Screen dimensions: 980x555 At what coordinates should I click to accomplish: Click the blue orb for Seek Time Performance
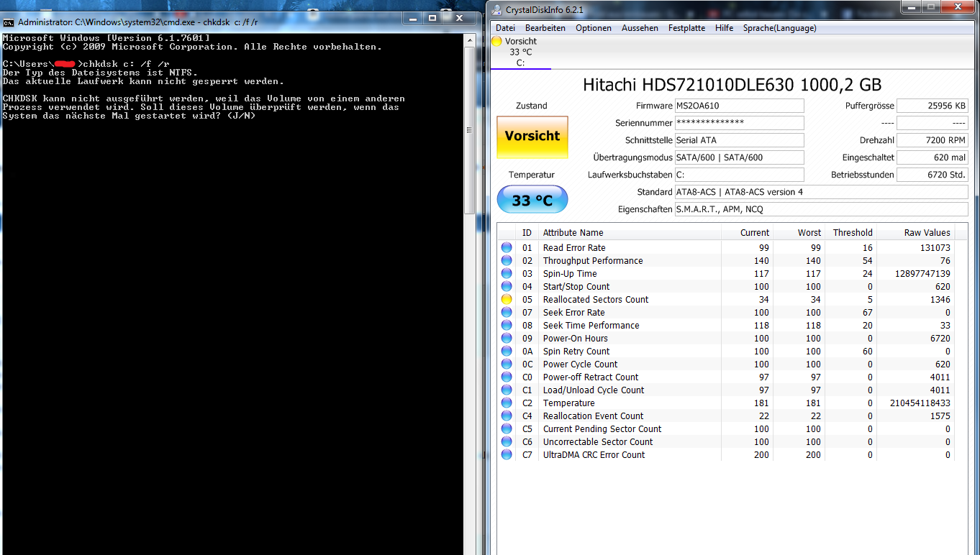point(507,325)
